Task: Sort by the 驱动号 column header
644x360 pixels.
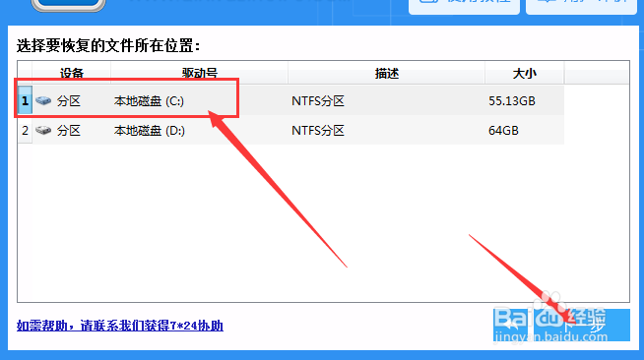Action: pyautogui.click(x=199, y=74)
